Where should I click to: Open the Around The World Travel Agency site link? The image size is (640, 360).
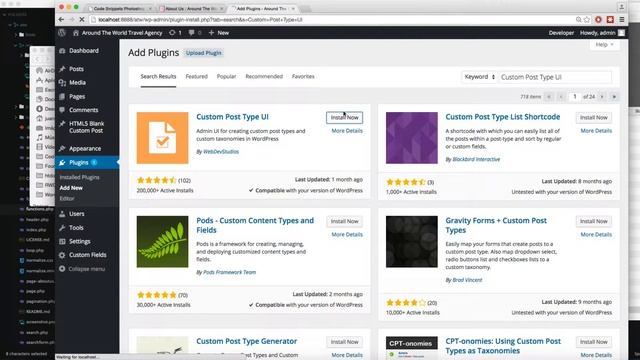[118, 33]
